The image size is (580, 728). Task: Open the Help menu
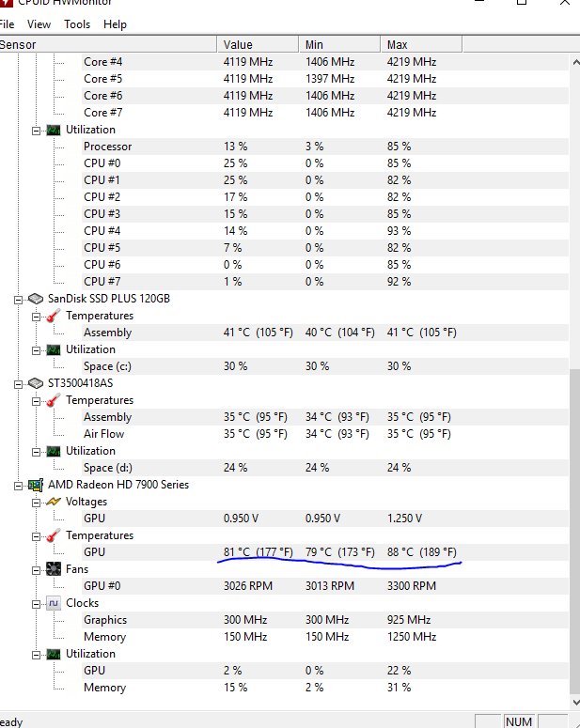pyautogui.click(x=115, y=24)
